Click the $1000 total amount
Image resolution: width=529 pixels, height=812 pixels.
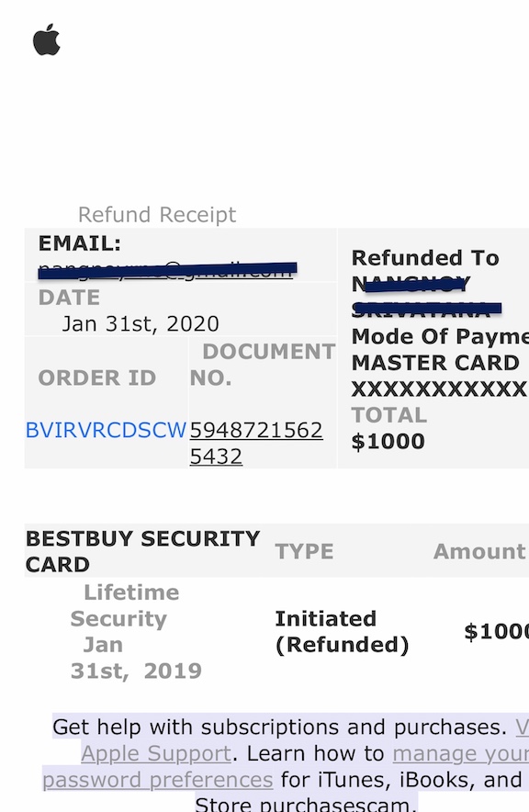[x=388, y=441]
